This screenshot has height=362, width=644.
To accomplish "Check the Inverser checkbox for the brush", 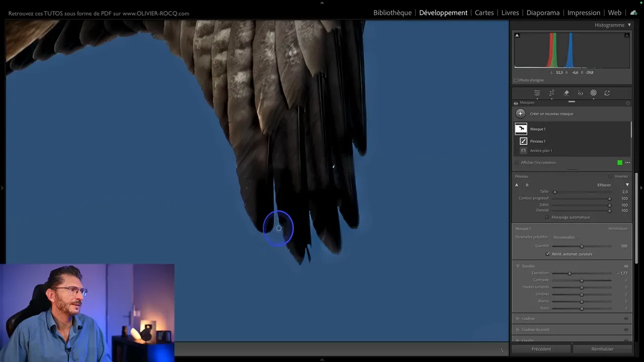I will click(610, 176).
